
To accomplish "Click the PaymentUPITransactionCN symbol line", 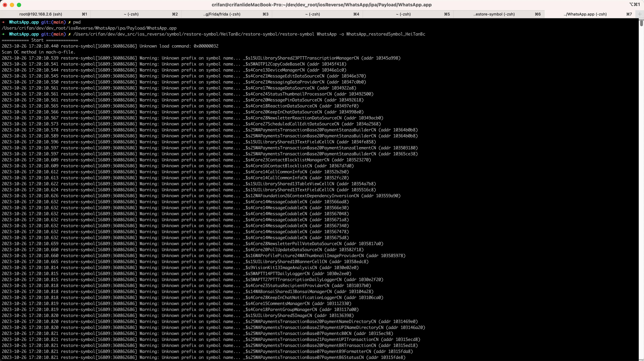I will (x=211, y=340).
